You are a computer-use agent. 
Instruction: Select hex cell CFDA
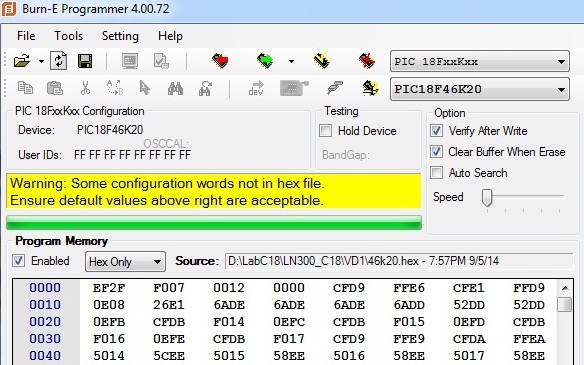click(469, 339)
